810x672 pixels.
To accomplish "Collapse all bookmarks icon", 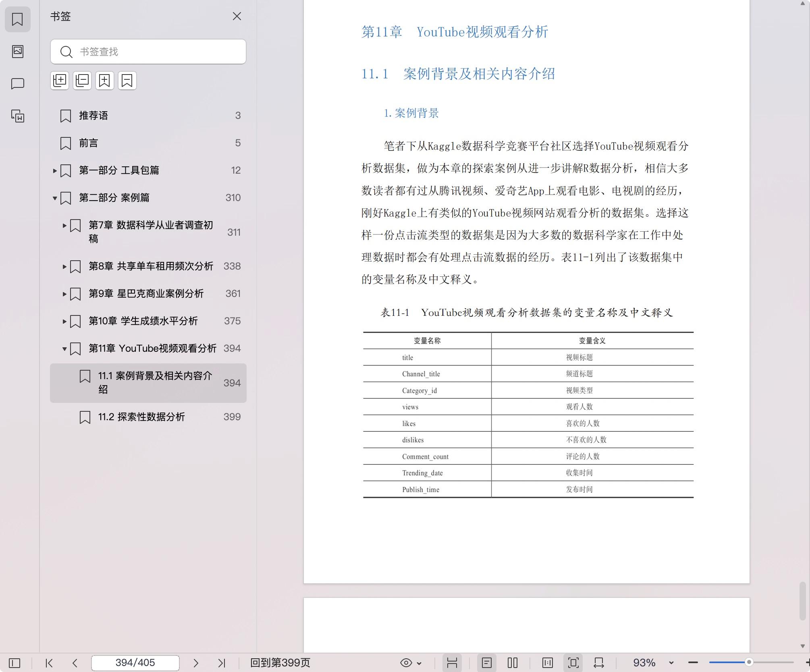I will 82,81.
